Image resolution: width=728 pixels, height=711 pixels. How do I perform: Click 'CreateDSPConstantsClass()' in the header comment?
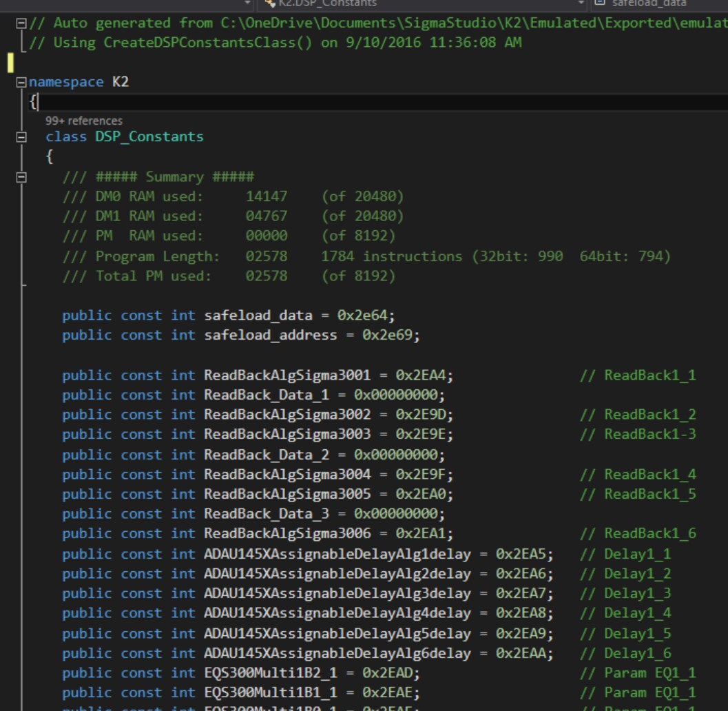coord(207,43)
